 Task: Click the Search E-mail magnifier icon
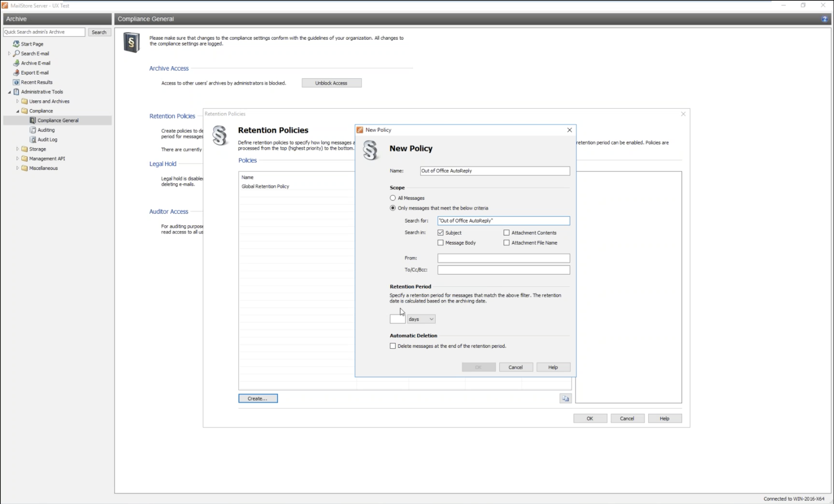tap(16, 53)
